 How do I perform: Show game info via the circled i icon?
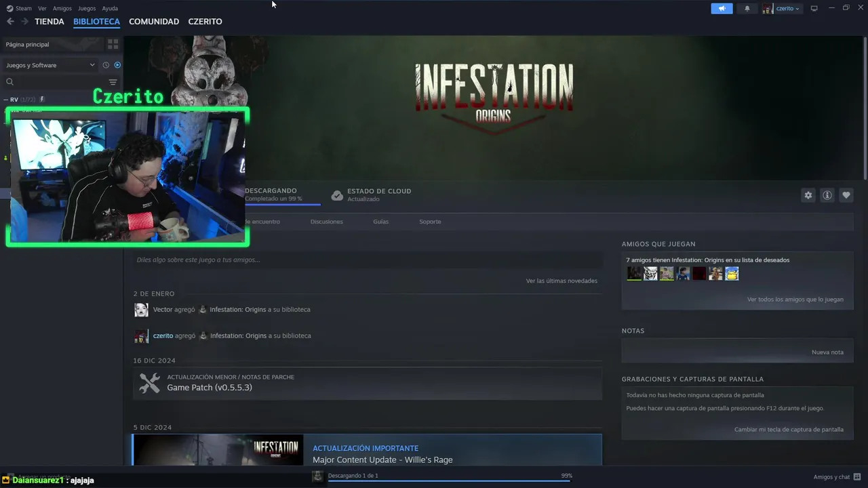pos(827,195)
